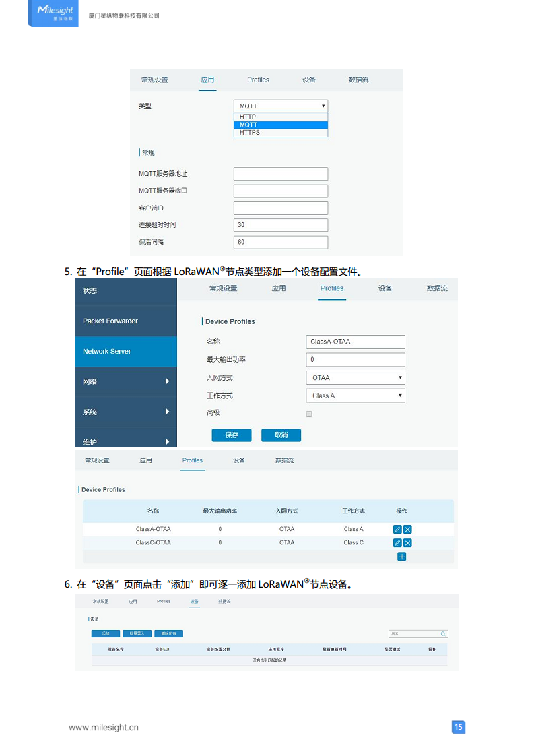This screenshot has width=534, height=756.
Task: Open Packet Forwarder in sidebar
Action: point(127,321)
